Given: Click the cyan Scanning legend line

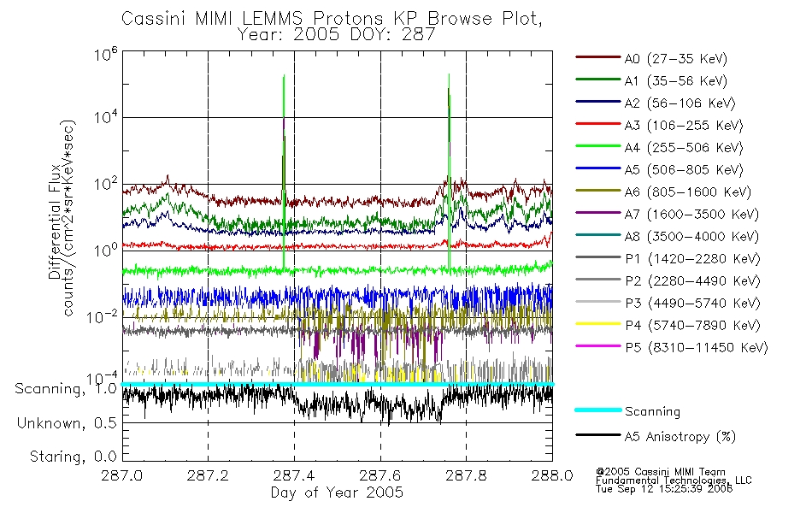Looking at the screenshot, I should (597, 410).
